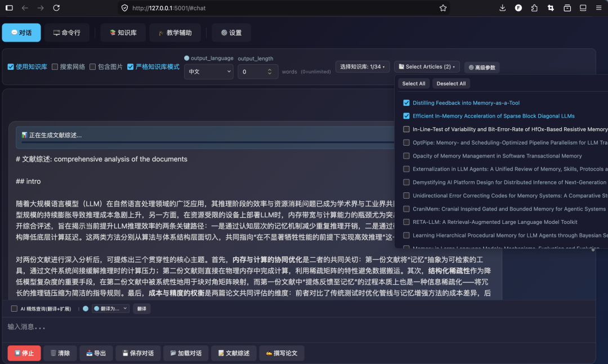Collapse the Select Articles (2) dropdown
608x364 pixels.
pyautogui.click(x=427, y=67)
